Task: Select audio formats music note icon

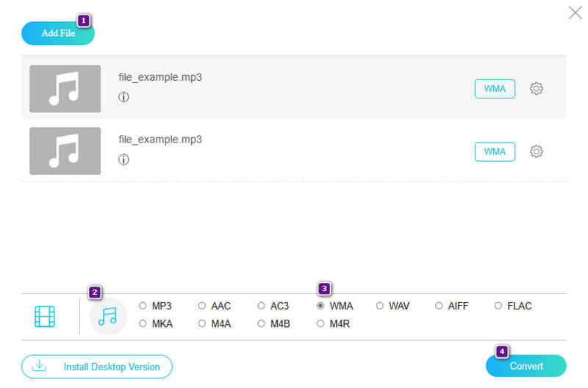Action: (x=108, y=317)
